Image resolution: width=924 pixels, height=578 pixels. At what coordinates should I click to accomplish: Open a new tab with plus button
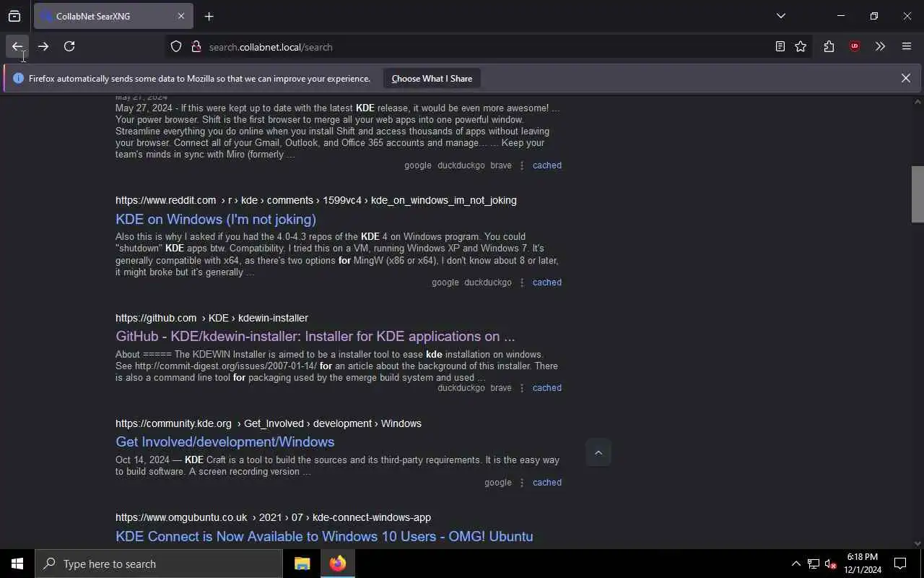click(x=209, y=16)
